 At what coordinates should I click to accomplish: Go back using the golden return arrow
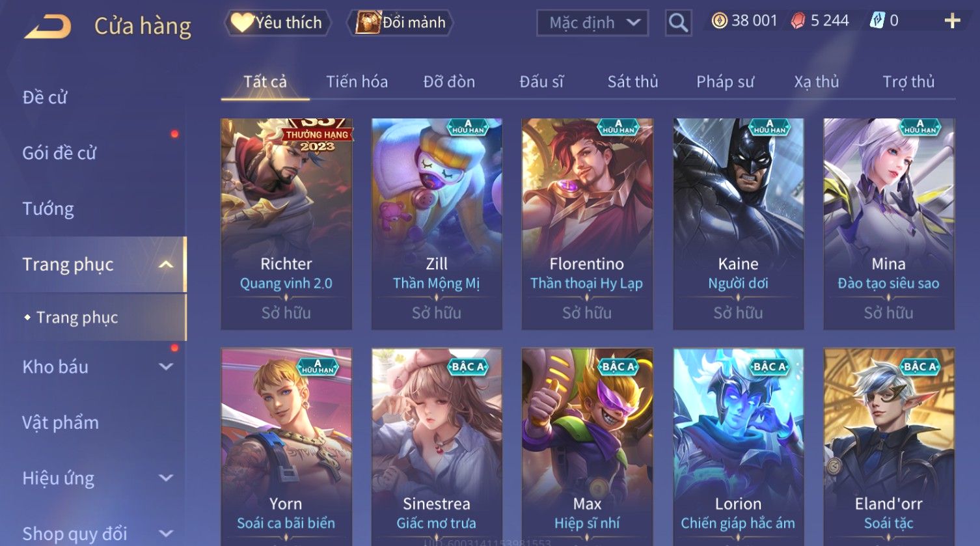coord(48,27)
